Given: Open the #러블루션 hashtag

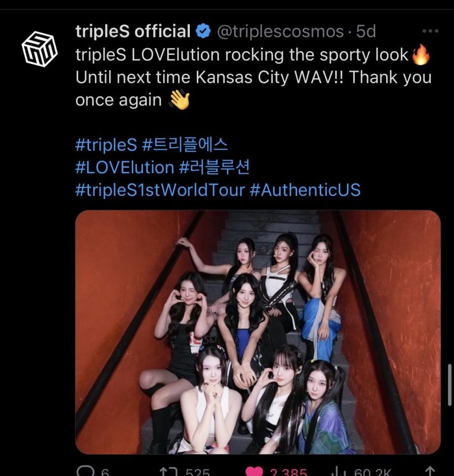Looking at the screenshot, I should [214, 167].
